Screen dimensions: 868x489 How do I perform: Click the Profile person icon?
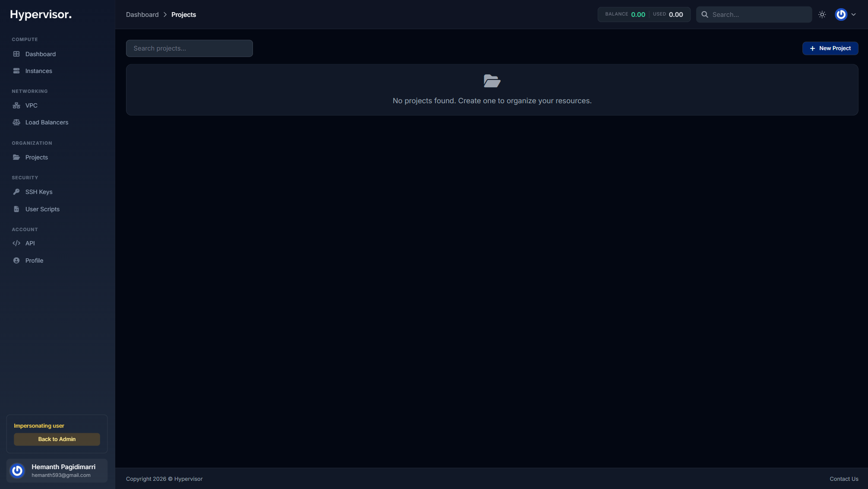click(x=16, y=260)
